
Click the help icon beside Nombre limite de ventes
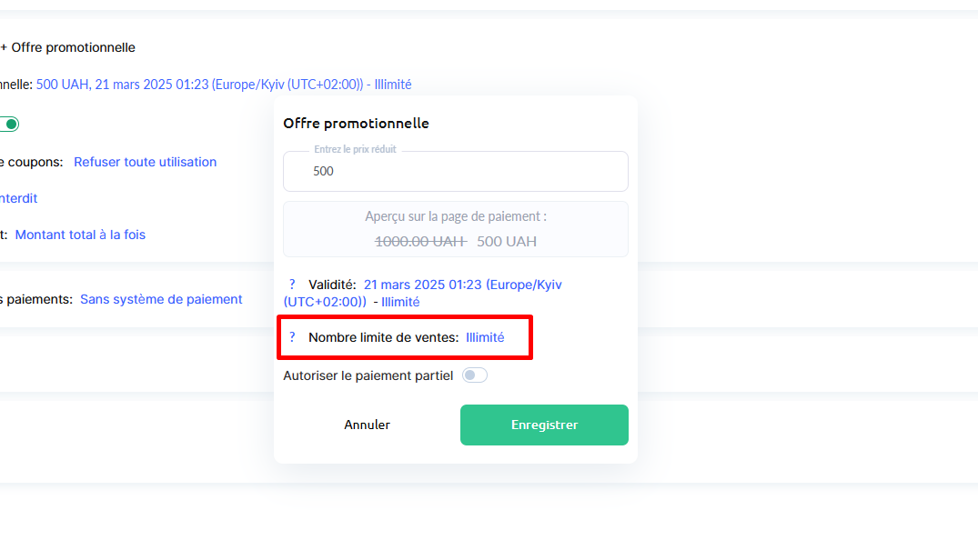[x=292, y=337]
